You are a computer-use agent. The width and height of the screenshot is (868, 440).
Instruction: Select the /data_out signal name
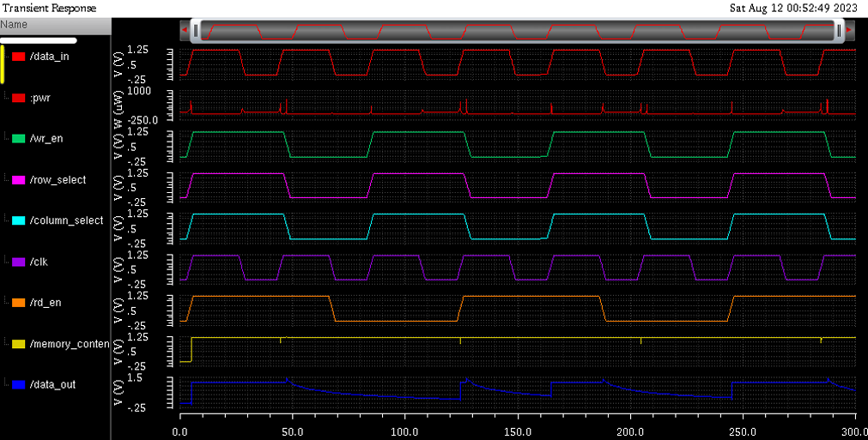click(x=52, y=385)
